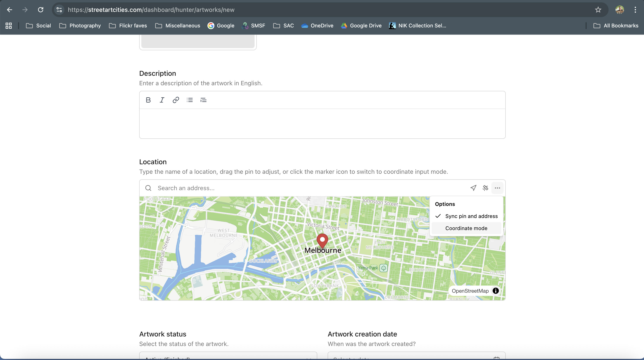The image size is (644, 360).
Task: Open the Photography bookmarks folder
Action: click(80, 25)
